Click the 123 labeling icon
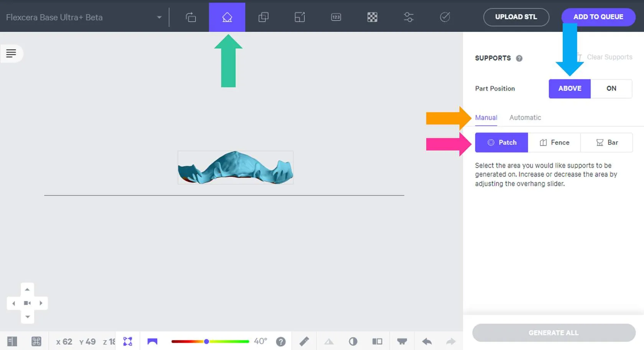 click(336, 17)
